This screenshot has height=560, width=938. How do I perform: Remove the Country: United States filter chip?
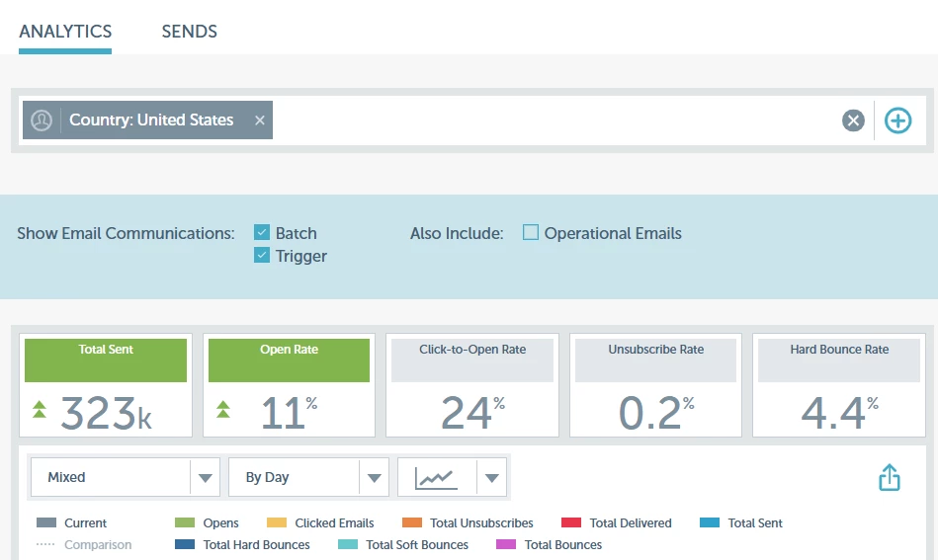click(260, 120)
